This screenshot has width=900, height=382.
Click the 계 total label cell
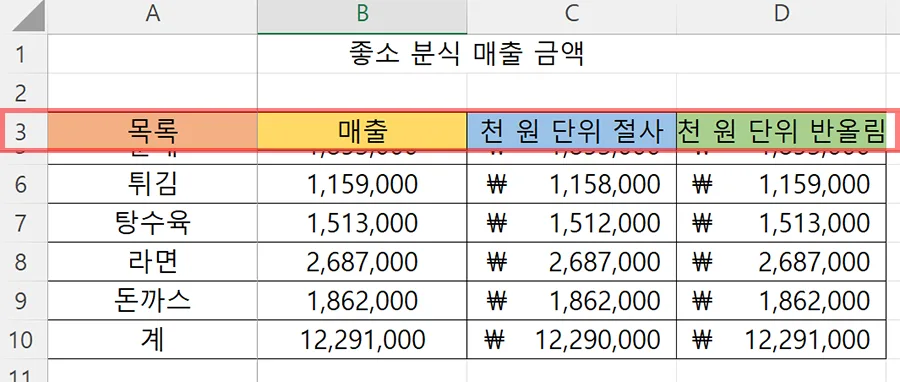(152, 340)
